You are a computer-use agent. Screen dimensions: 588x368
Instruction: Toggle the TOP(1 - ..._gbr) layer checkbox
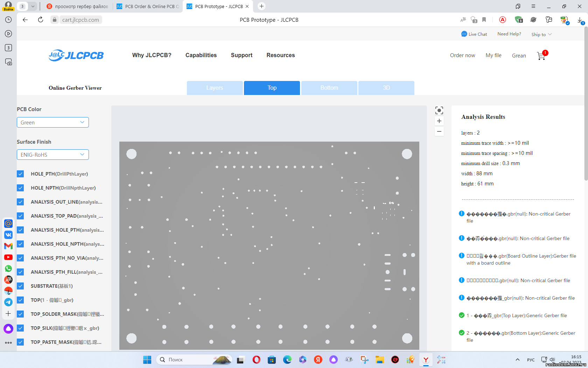pyautogui.click(x=20, y=300)
